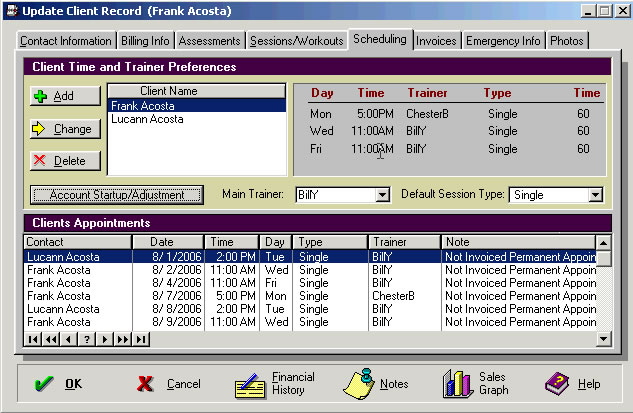Click the Change button

coord(65,129)
